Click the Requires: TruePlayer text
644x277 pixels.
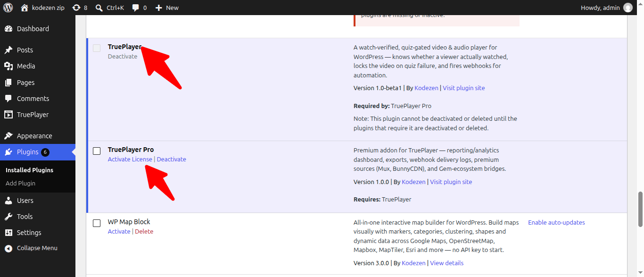[382, 199]
